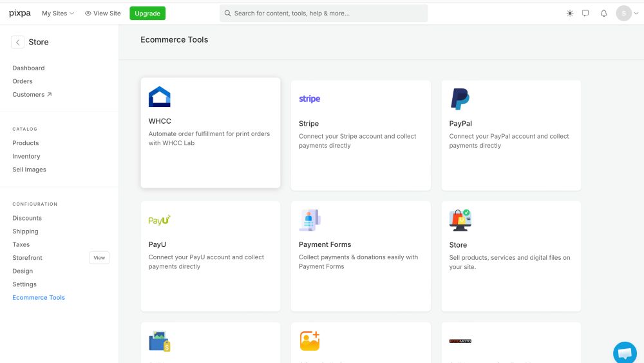Open the live chat bubble widget
The height and width of the screenshot is (363, 644).
point(625,353)
